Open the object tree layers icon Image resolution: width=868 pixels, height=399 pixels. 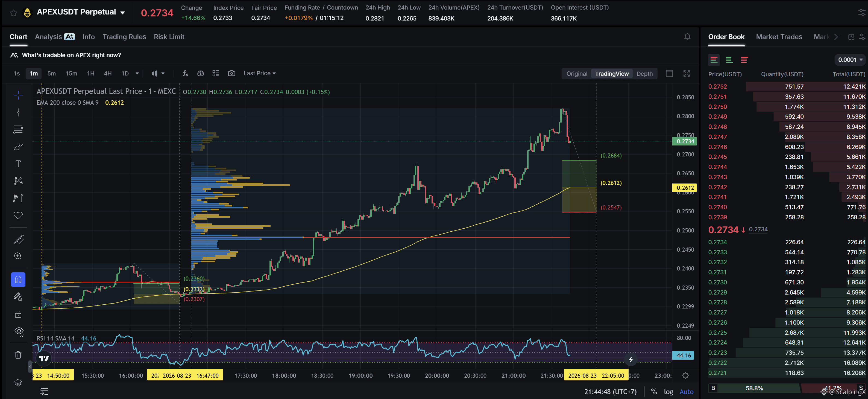coord(18,383)
